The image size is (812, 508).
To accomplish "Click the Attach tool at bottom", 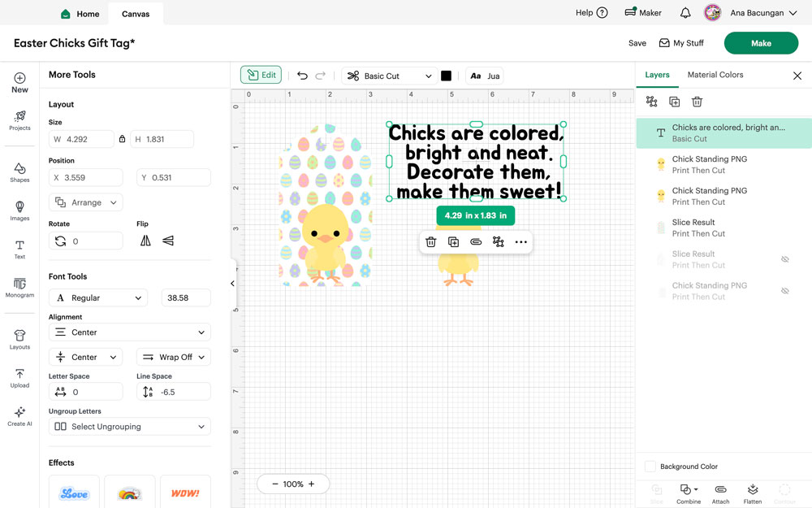I will (720, 494).
